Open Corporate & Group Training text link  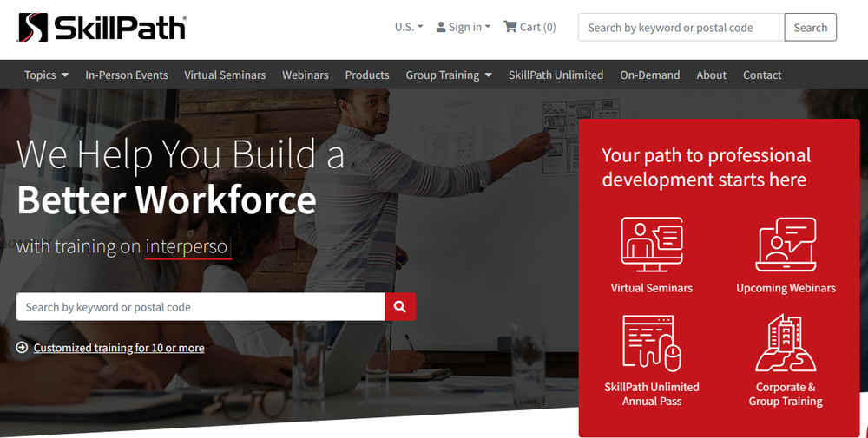click(x=786, y=395)
